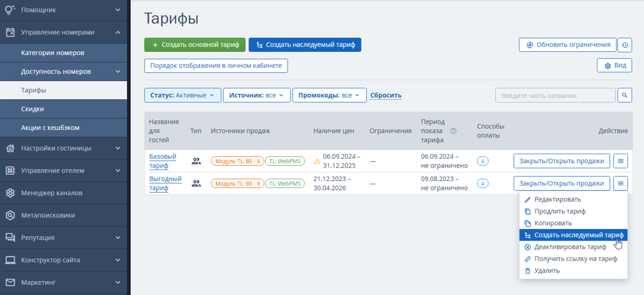The width and height of the screenshot is (644, 295).
Task: Click Закрыть/Открыть продажи for Базовый тариф
Action: 562,161
